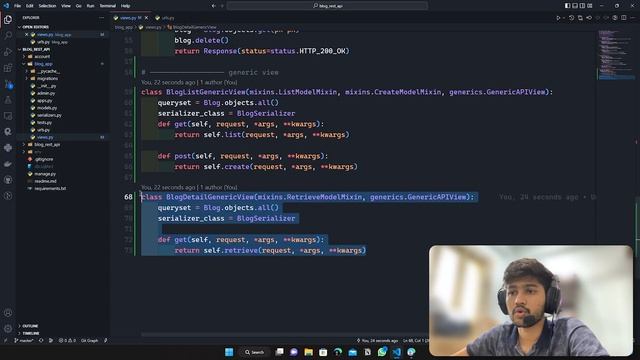Open errors and warnings count in status bar
Viewport: 640px width, 360px height.
pyautogui.click(x=67, y=340)
